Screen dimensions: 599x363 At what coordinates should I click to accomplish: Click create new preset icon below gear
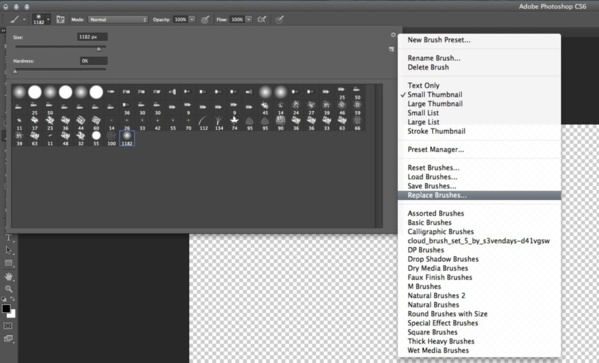pos(392,49)
